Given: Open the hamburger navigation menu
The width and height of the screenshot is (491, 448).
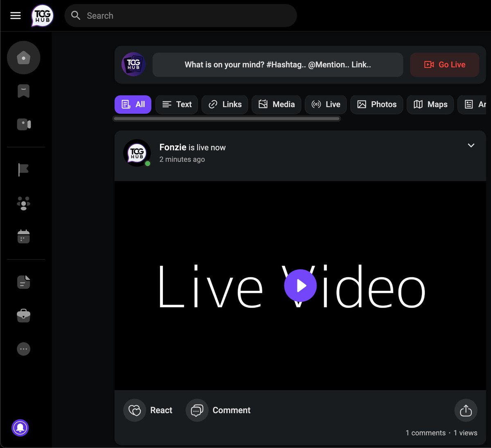Looking at the screenshot, I should (x=15, y=16).
